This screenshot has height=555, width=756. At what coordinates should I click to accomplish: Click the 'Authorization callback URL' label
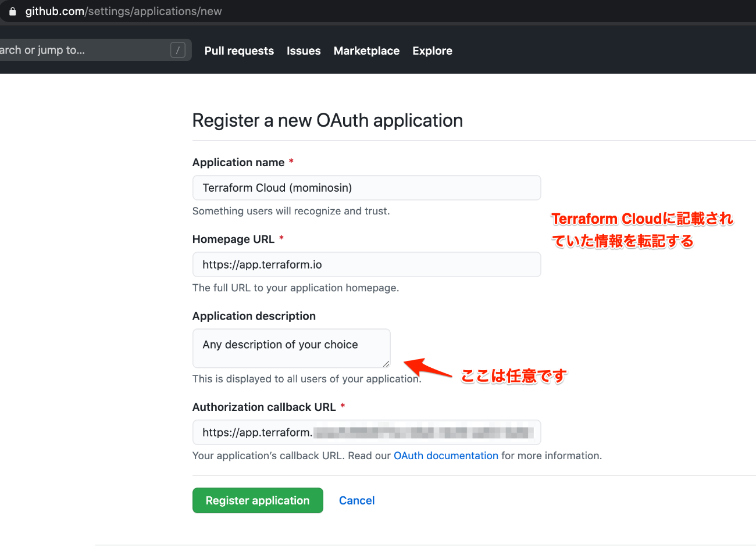click(x=264, y=407)
